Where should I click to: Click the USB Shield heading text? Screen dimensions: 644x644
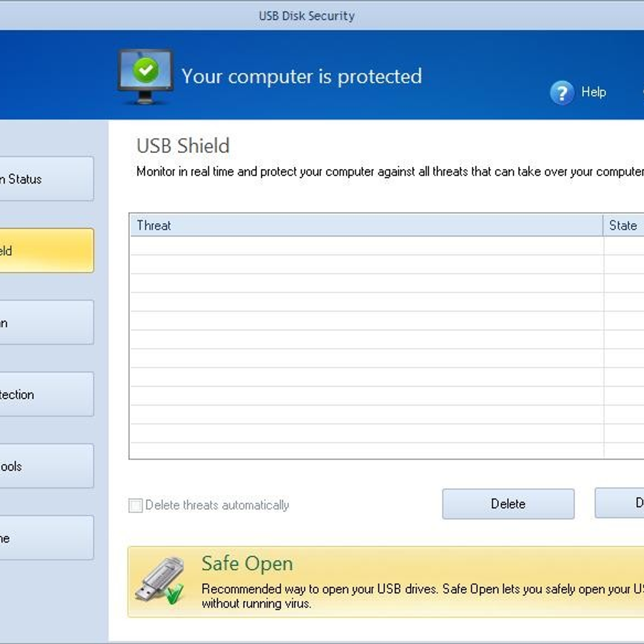pyautogui.click(x=183, y=145)
